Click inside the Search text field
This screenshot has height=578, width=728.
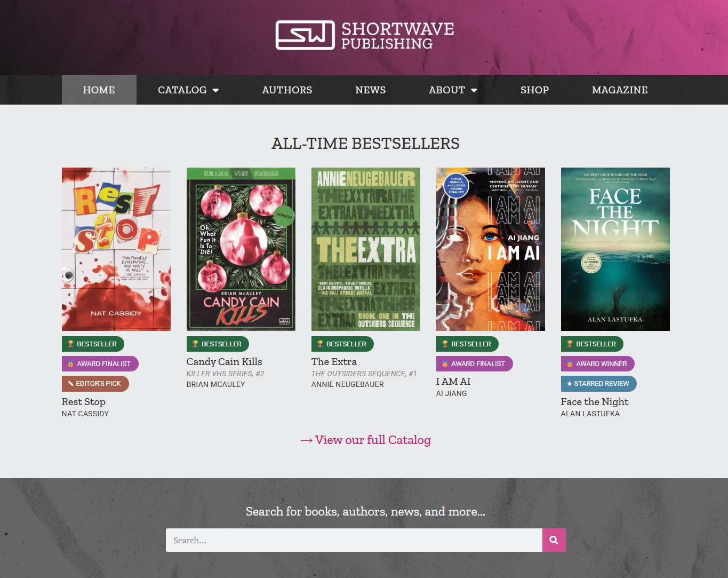click(354, 540)
